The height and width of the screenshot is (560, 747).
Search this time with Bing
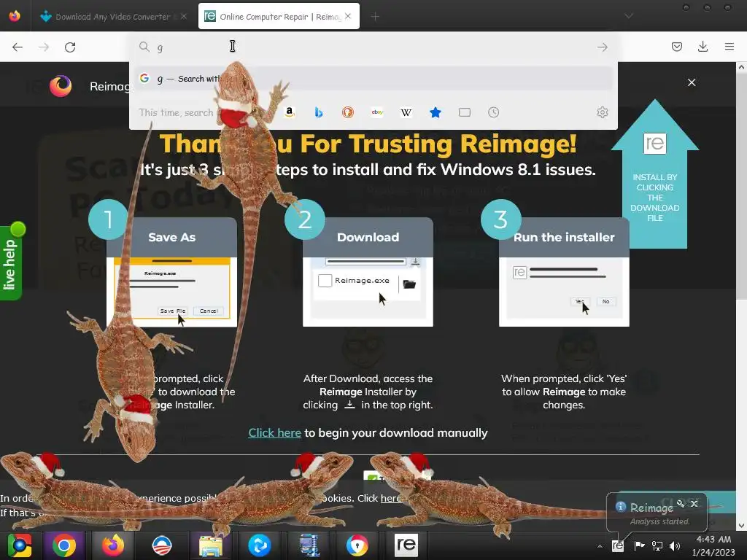319,112
